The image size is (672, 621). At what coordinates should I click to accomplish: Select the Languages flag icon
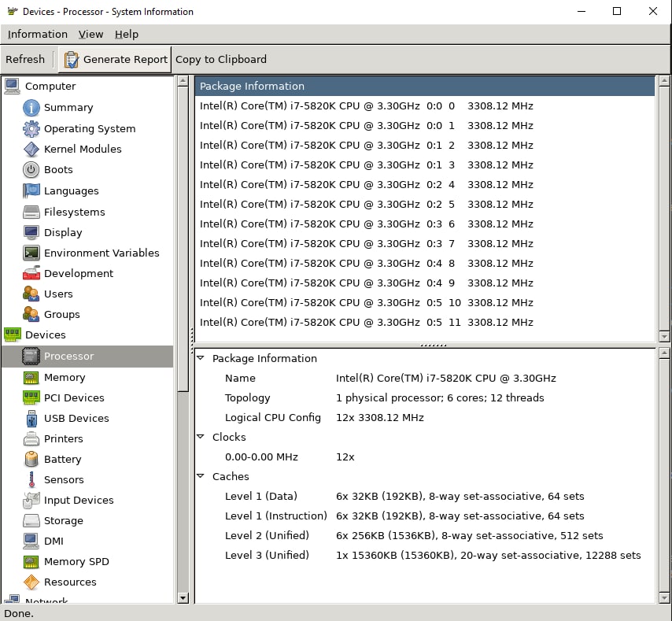31,190
